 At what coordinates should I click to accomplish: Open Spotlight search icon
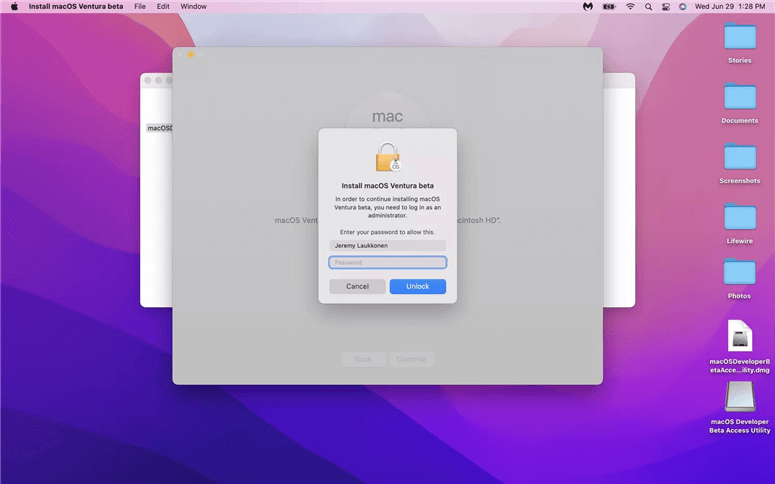coord(648,6)
